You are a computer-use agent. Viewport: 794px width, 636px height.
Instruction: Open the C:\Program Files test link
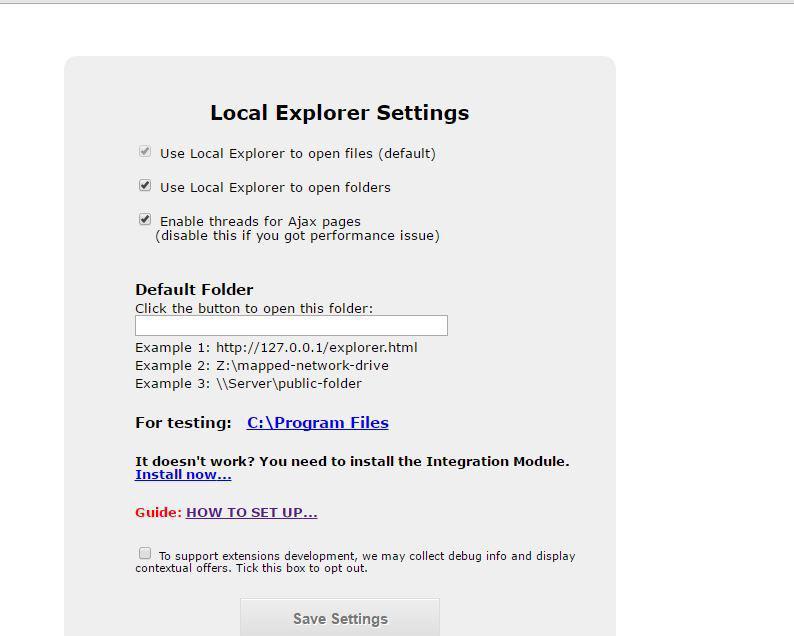coord(317,423)
